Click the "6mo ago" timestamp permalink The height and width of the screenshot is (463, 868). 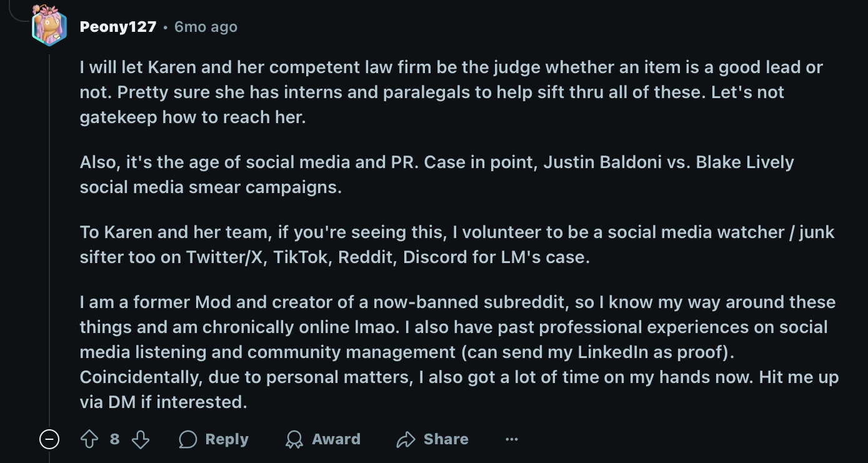tap(206, 27)
